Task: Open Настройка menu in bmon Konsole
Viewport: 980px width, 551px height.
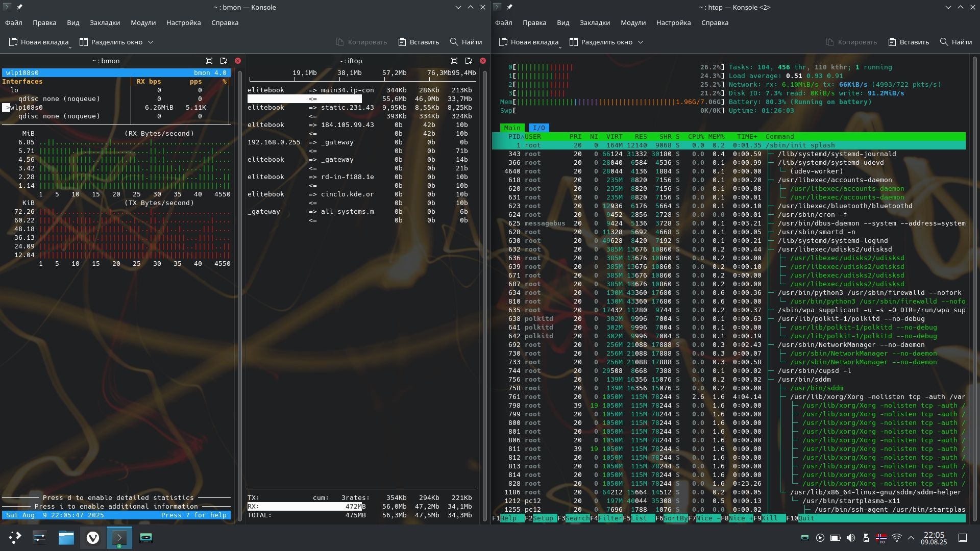Action: [183, 22]
